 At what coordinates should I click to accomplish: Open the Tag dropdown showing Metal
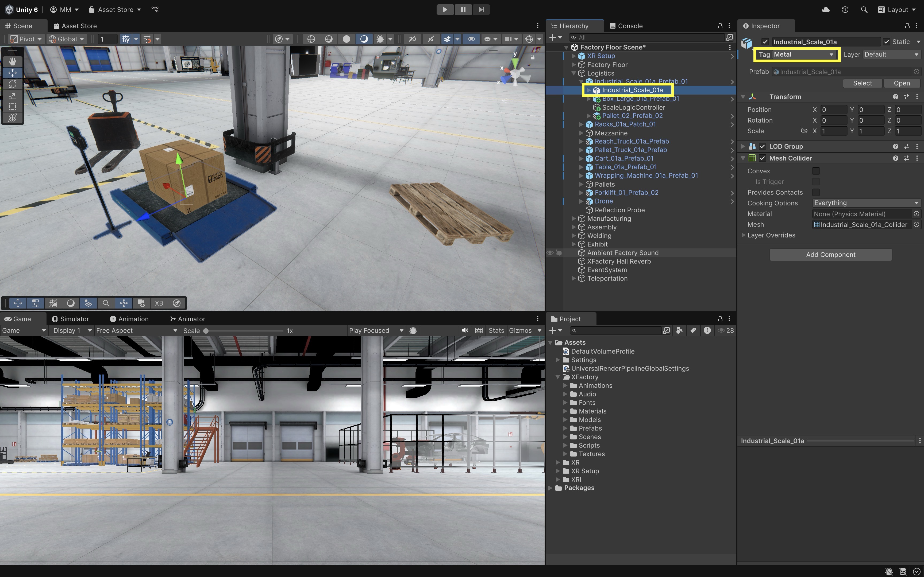(803, 54)
